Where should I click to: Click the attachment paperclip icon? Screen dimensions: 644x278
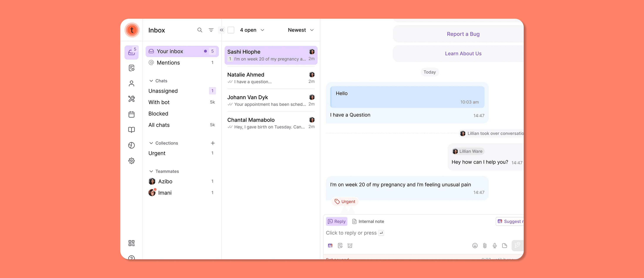point(485,246)
